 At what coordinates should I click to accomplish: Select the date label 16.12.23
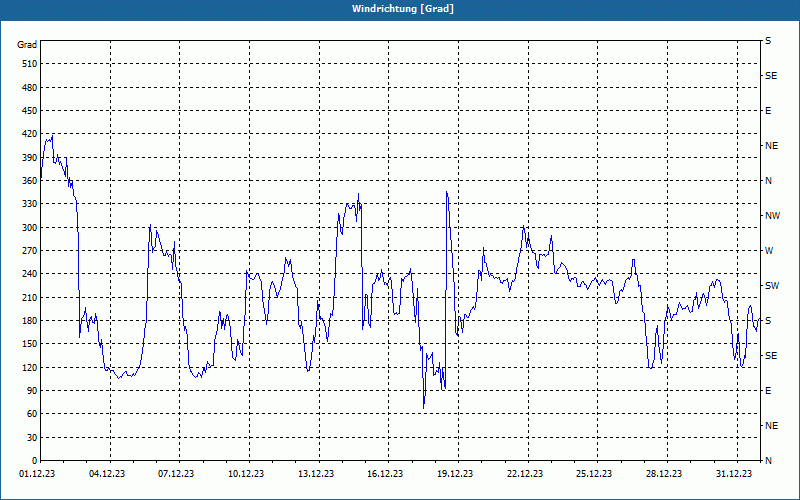coord(385,474)
